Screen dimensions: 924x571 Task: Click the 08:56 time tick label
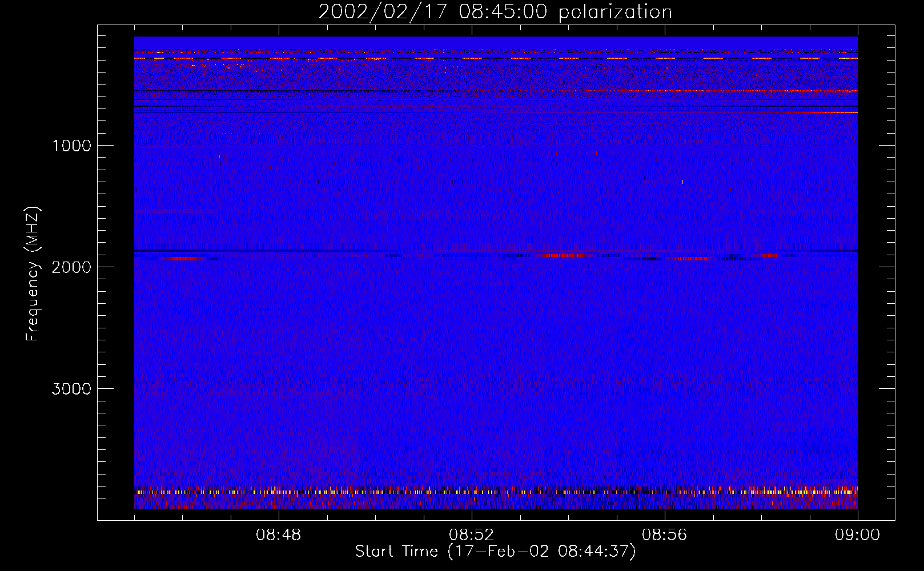(664, 535)
